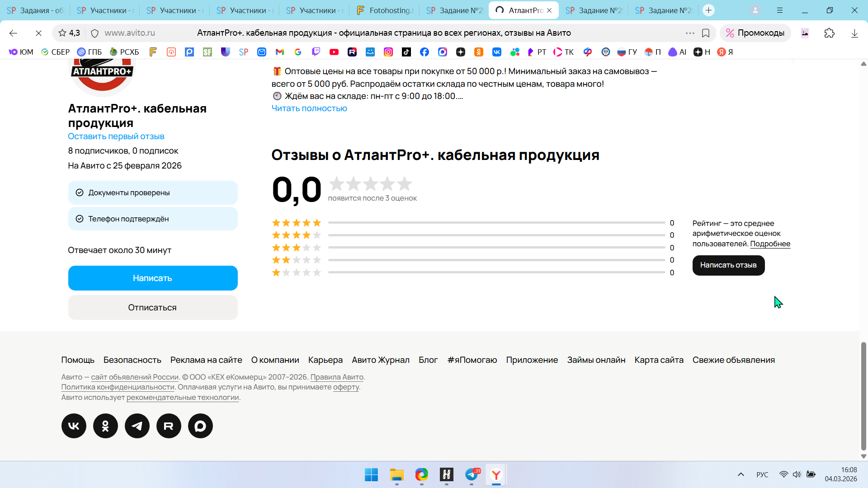Open the Odnoklassniki footer icon
This screenshot has height=488, width=868.
point(105,426)
